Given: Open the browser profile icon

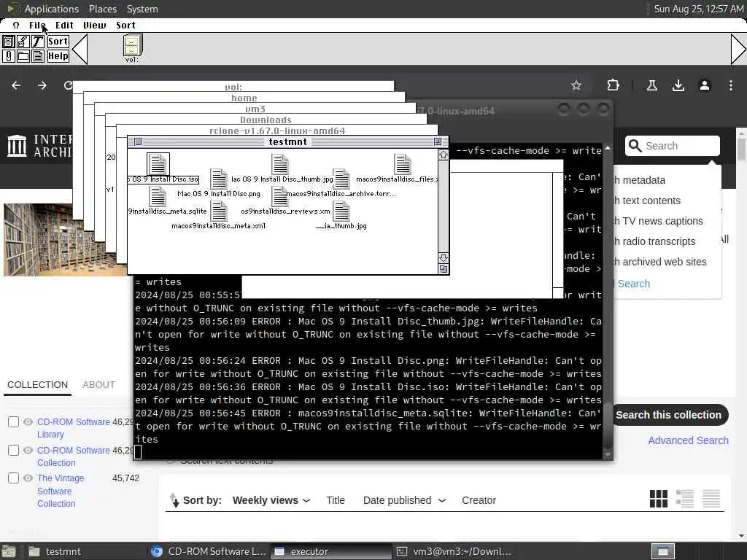Looking at the screenshot, I should (x=705, y=85).
